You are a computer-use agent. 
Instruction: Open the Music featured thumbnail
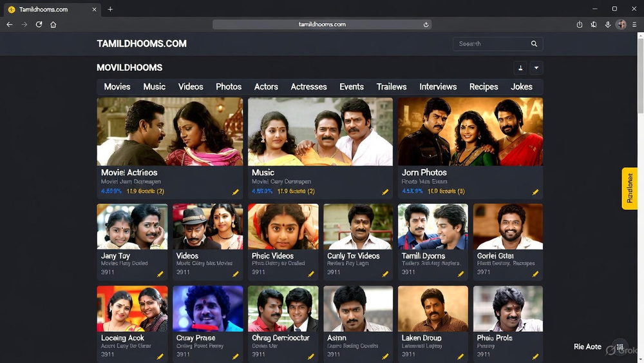(320, 132)
